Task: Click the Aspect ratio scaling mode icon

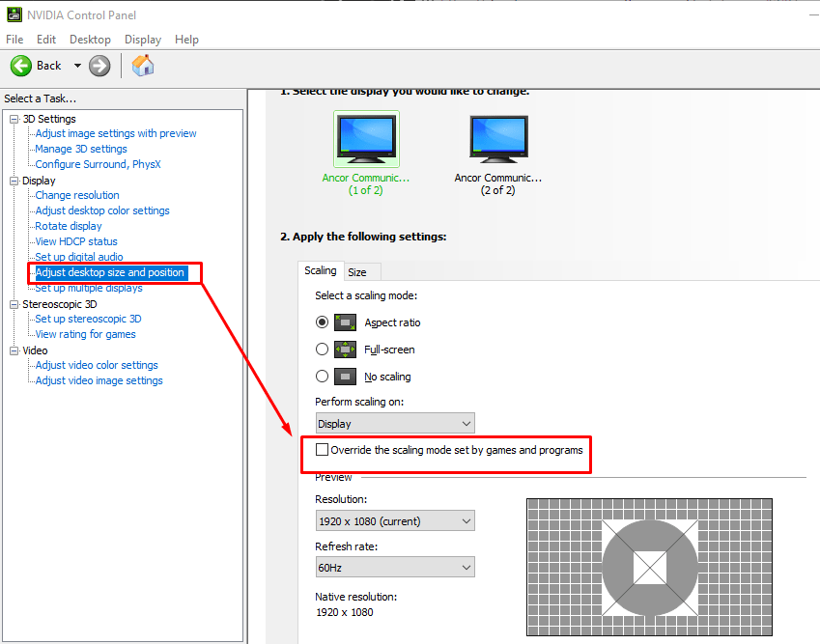Action: (345, 322)
